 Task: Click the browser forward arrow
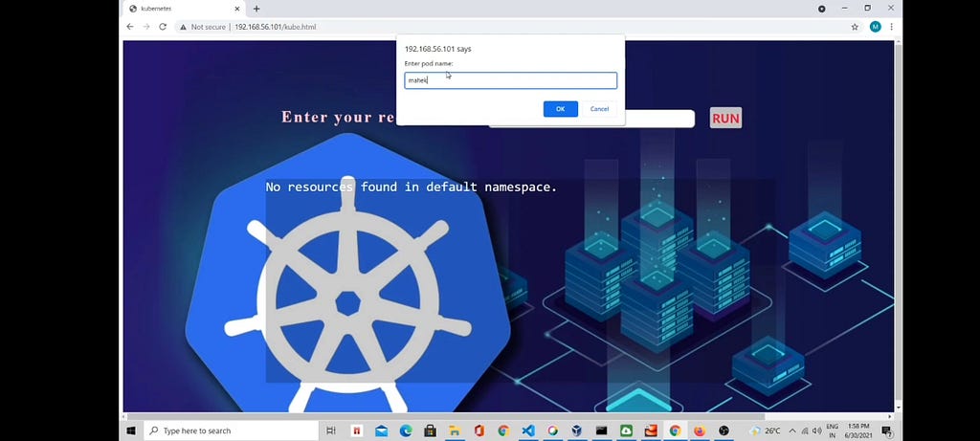pos(146,27)
